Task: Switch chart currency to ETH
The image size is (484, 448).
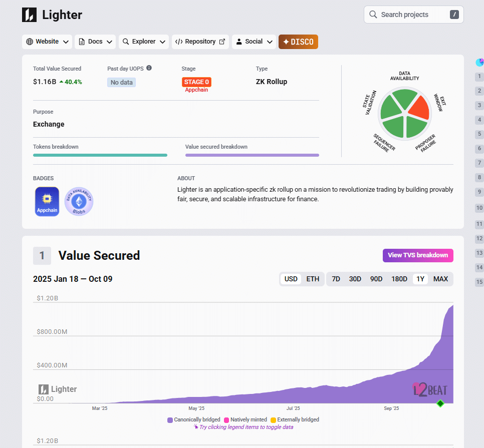Action: coord(313,279)
